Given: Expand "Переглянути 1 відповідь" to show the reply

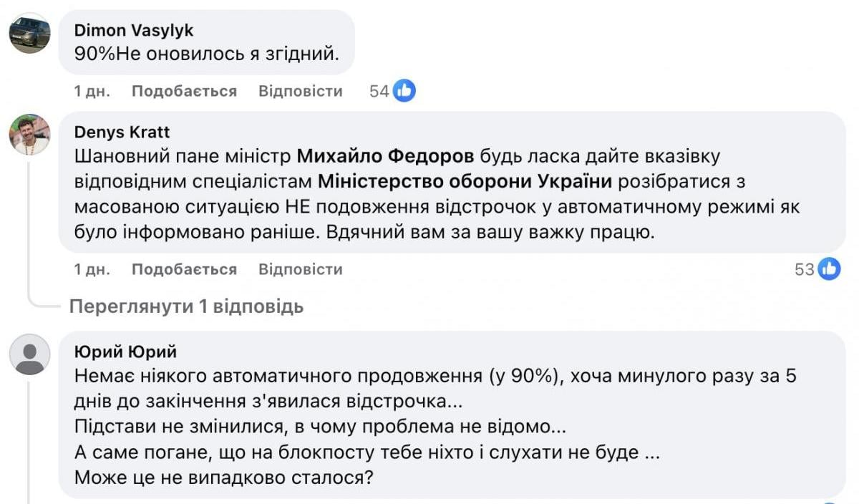Looking at the screenshot, I should [x=185, y=306].
